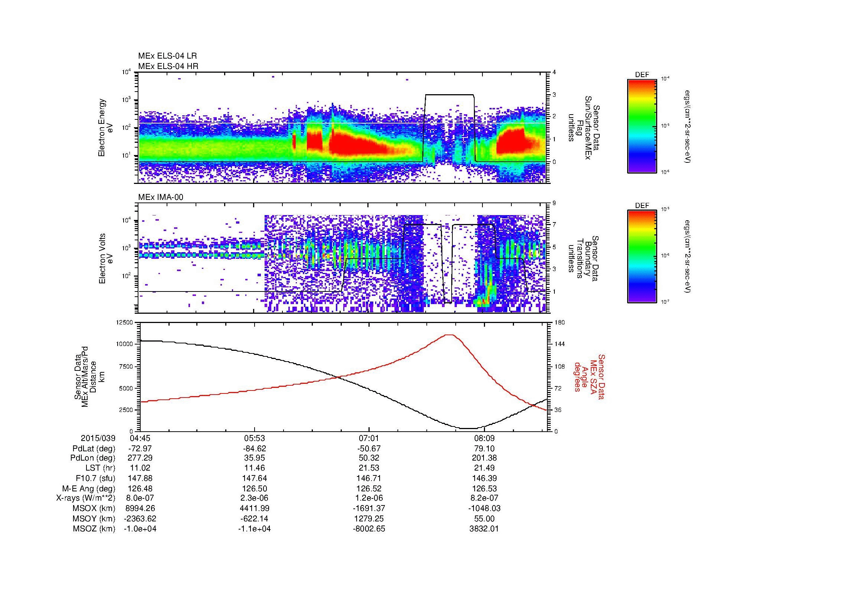The width and height of the screenshot is (868, 613).
Task: Click the SZA peak on the red curve
Action: tap(449, 334)
